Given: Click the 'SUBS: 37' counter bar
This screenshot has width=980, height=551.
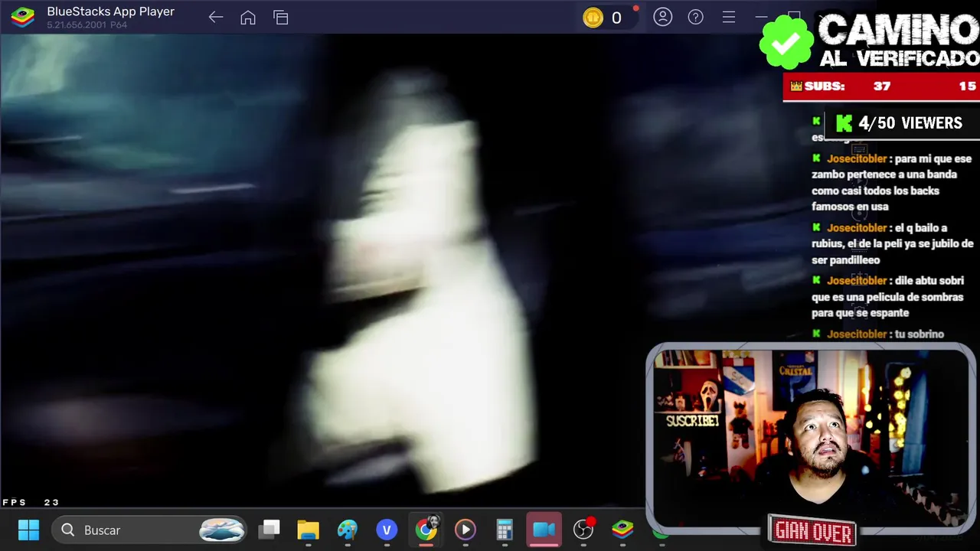Looking at the screenshot, I should point(880,86).
